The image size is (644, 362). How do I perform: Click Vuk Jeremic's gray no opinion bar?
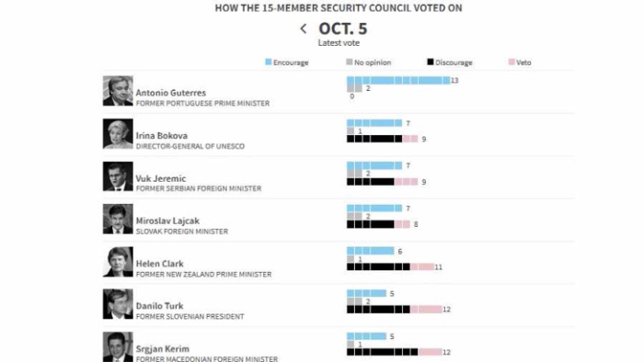[354, 174]
